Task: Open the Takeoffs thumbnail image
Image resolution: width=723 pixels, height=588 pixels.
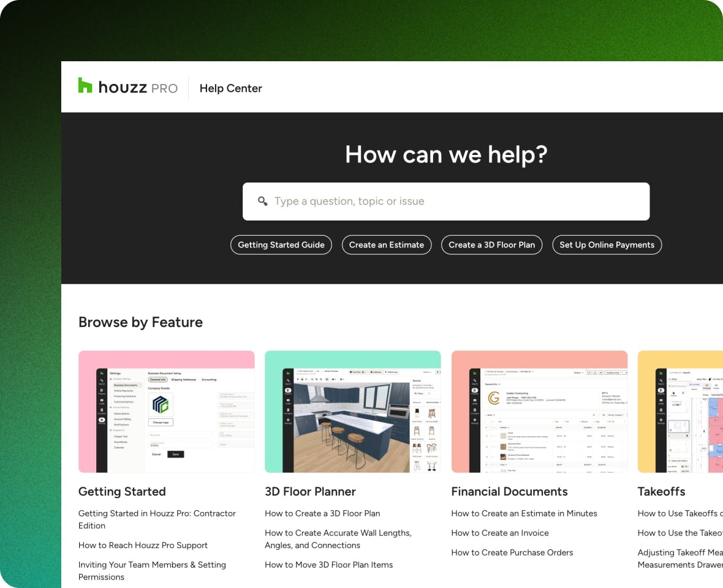Action: (680, 412)
